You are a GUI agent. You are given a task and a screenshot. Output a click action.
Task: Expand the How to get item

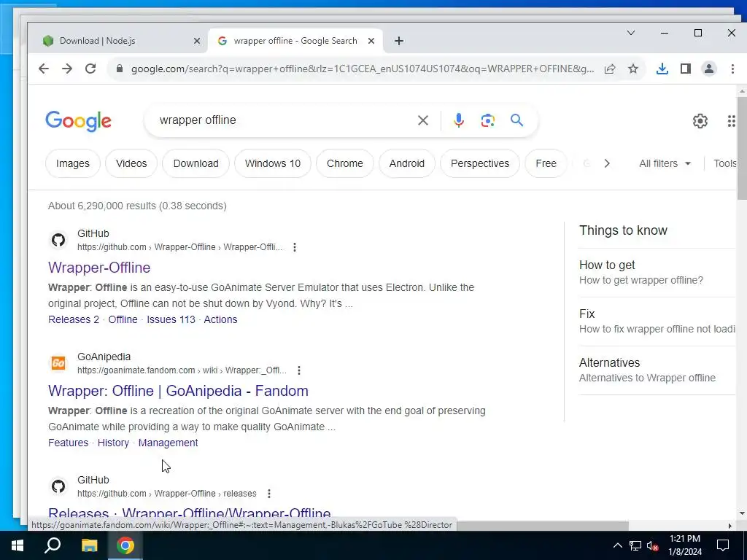click(x=657, y=273)
